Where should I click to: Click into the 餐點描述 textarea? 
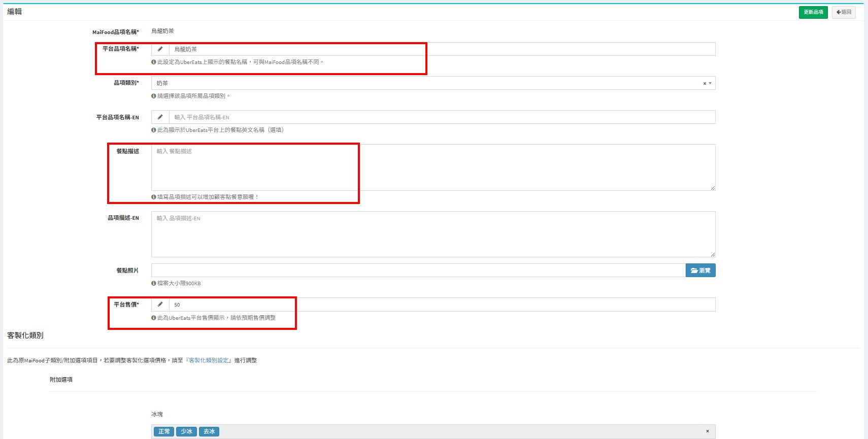[x=432, y=167]
